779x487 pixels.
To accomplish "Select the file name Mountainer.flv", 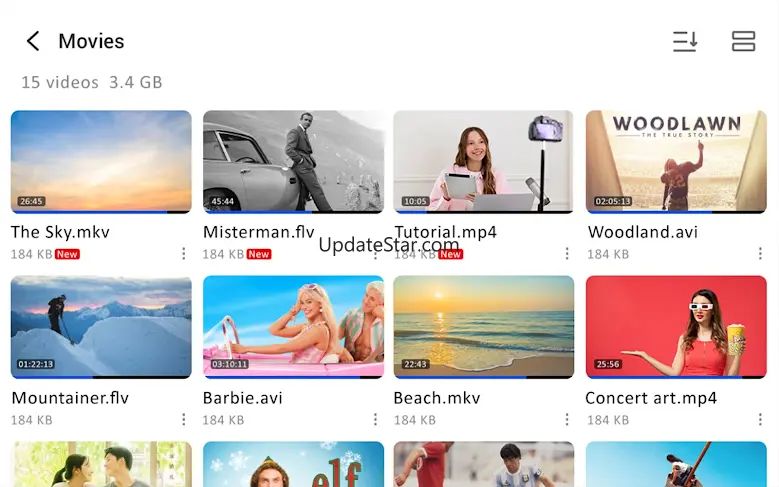I will click(70, 398).
